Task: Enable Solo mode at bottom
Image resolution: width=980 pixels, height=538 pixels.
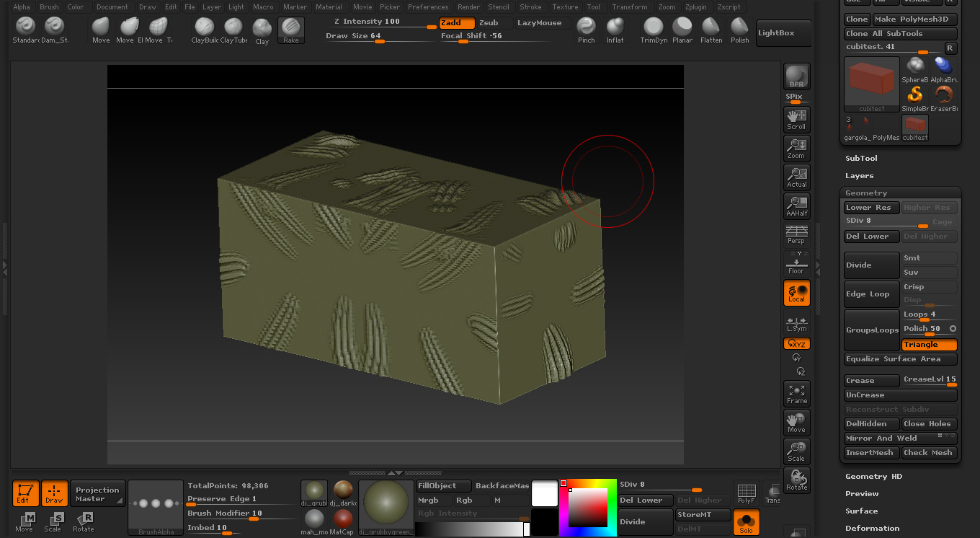Action: (746, 522)
